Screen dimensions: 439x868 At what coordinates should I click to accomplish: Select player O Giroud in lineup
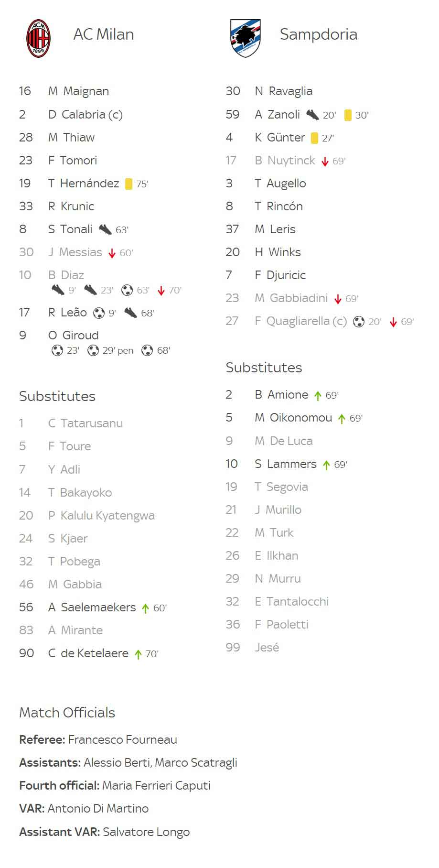tap(74, 336)
